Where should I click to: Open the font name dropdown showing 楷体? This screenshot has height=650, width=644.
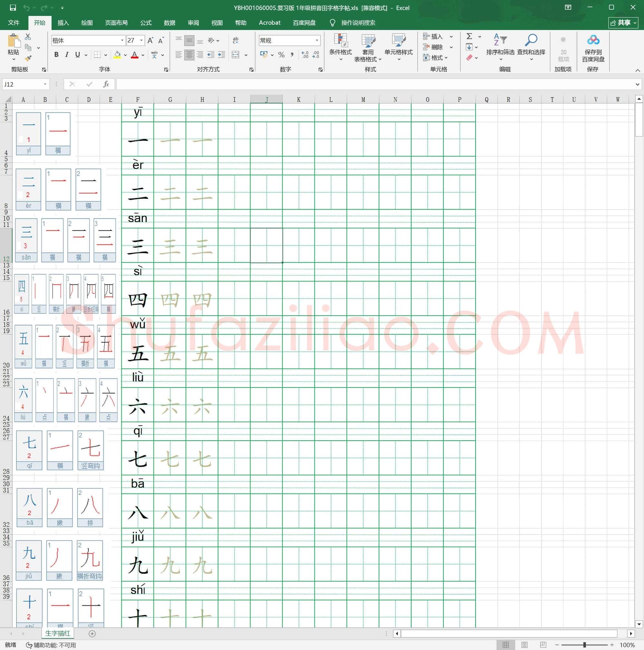(88, 40)
